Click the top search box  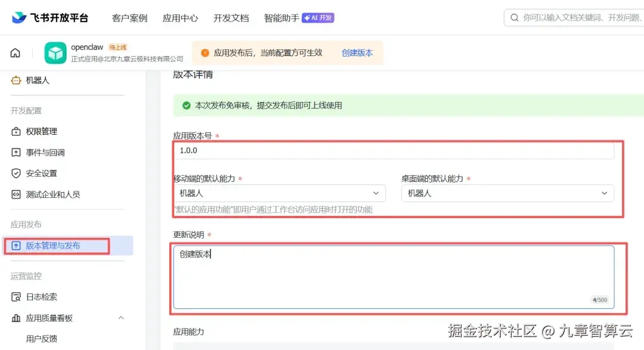coord(574,18)
